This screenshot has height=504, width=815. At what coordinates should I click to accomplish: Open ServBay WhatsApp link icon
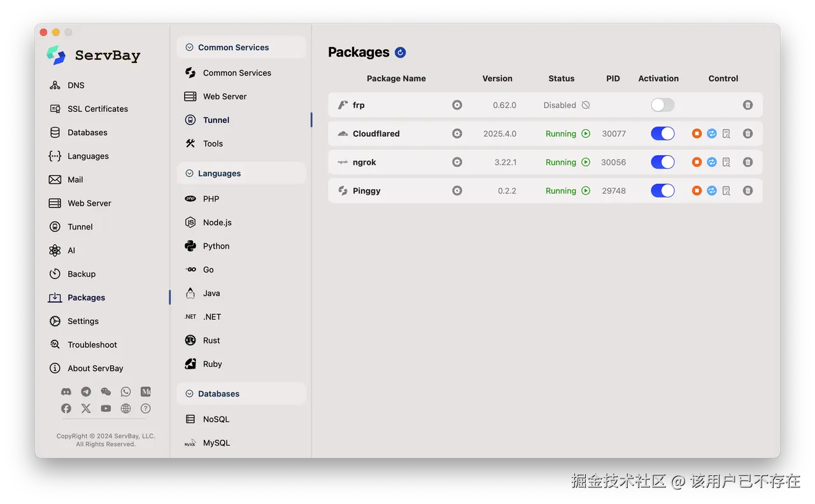[x=125, y=392]
